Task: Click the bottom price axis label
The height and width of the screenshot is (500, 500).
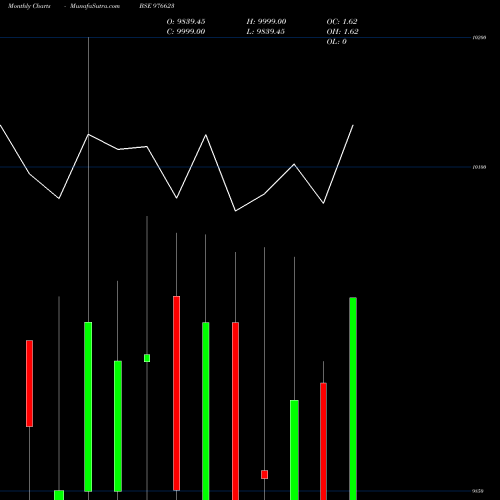Action: click(478, 491)
